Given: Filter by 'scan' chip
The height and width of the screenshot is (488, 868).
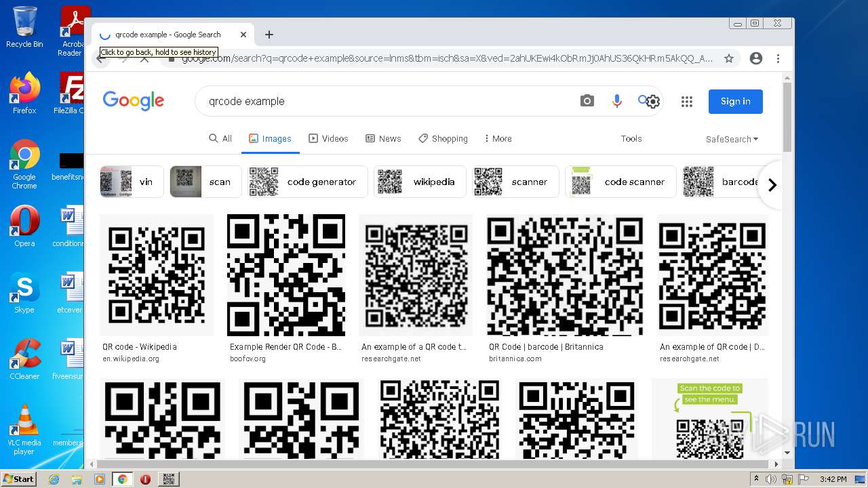Looking at the screenshot, I should pyautogui.click(x=204, y=182).
